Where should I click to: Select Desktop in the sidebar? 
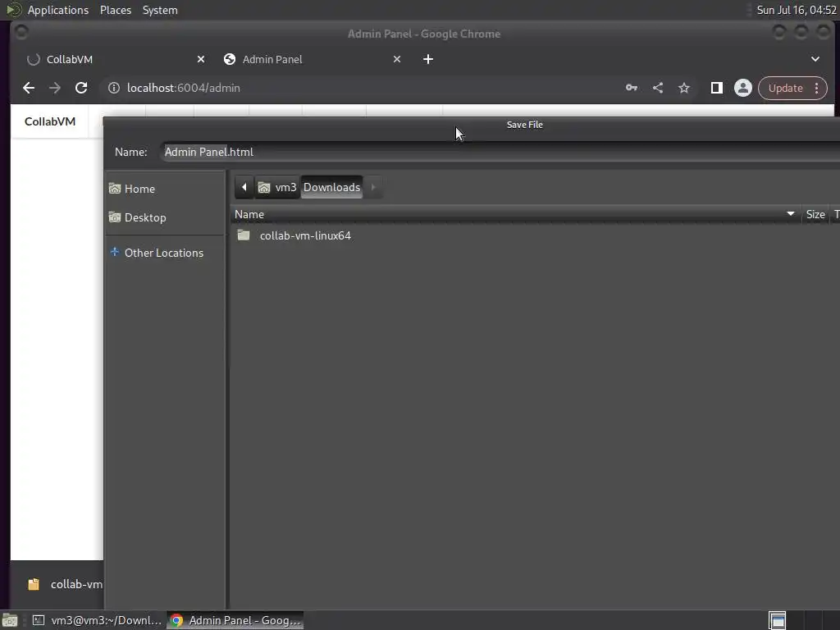click(164, 217)
